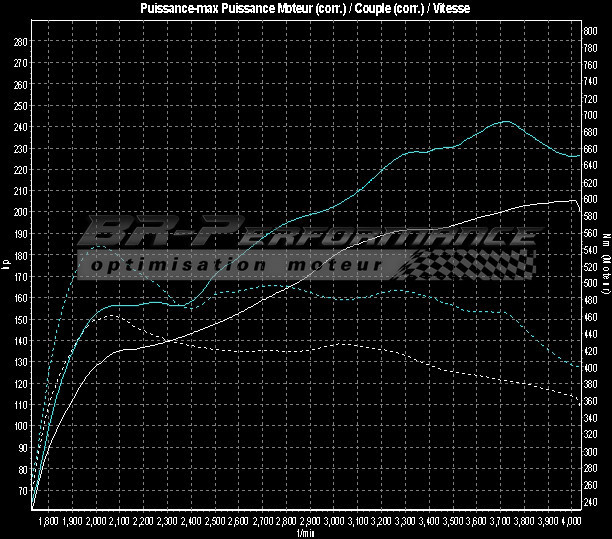Click the 800 value on right axis

coord(591,31)
